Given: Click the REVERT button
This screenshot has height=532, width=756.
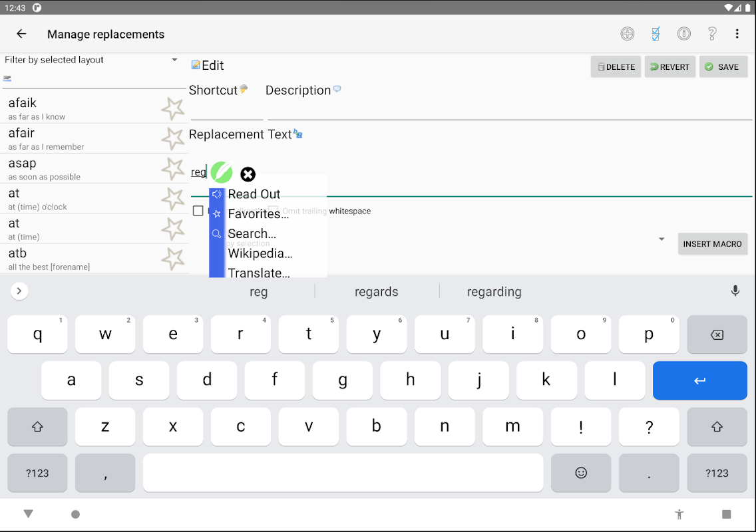Looking at the screenshot, I should click(669, 67).
